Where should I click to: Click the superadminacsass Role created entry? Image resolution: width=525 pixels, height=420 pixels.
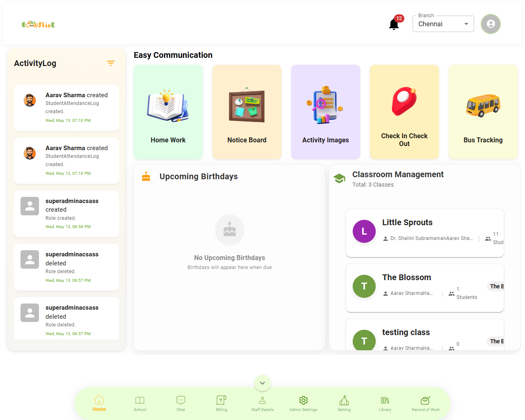pyautogui.click(x=66, y=214)
